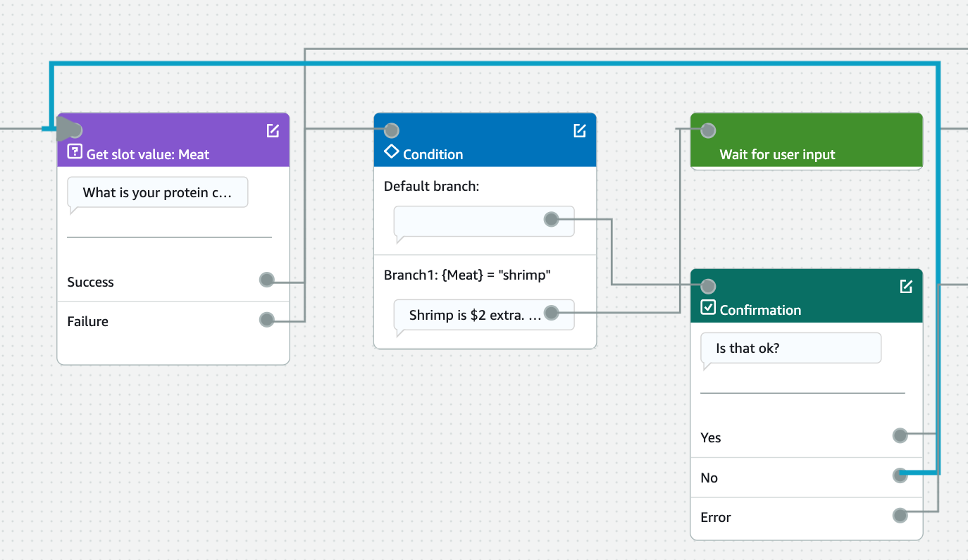
Task: Select the Wait for user input block
Action: pos(806,154)
